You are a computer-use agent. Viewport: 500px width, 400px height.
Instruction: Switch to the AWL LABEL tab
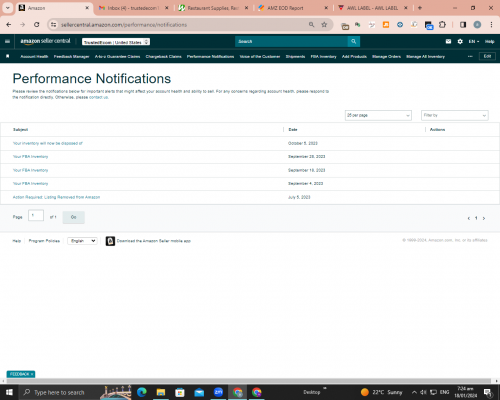coord(373,8)
